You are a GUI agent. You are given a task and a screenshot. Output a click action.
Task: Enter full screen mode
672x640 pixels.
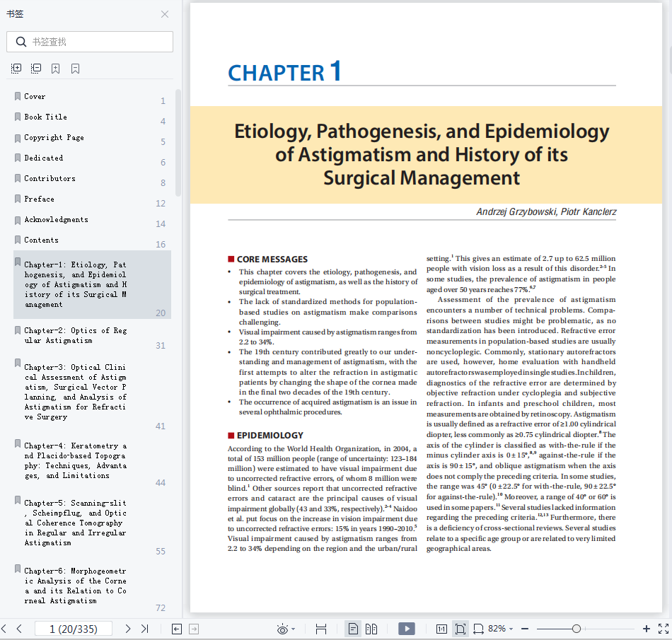664,629
